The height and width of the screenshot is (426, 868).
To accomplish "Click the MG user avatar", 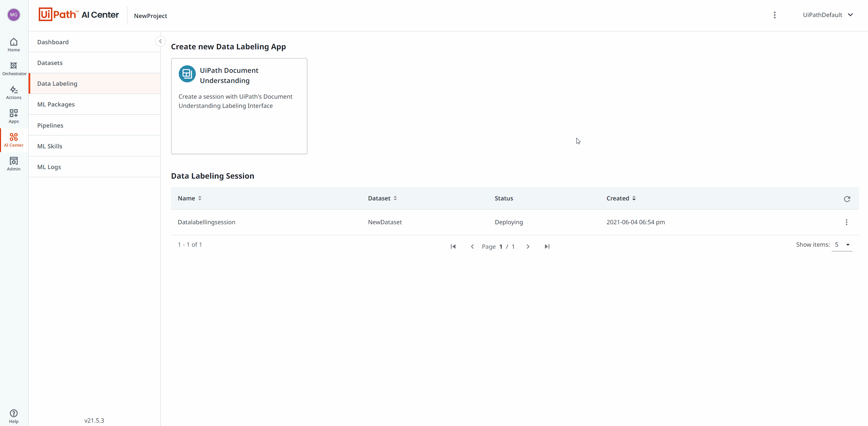I will pyautogui.click(x=14, y=15).
